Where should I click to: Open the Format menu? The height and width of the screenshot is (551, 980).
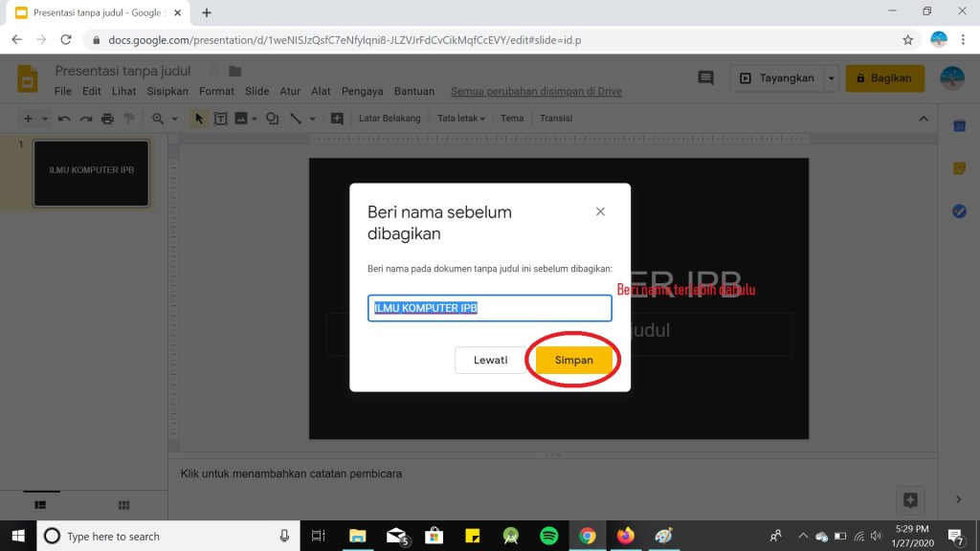point(216,91)
